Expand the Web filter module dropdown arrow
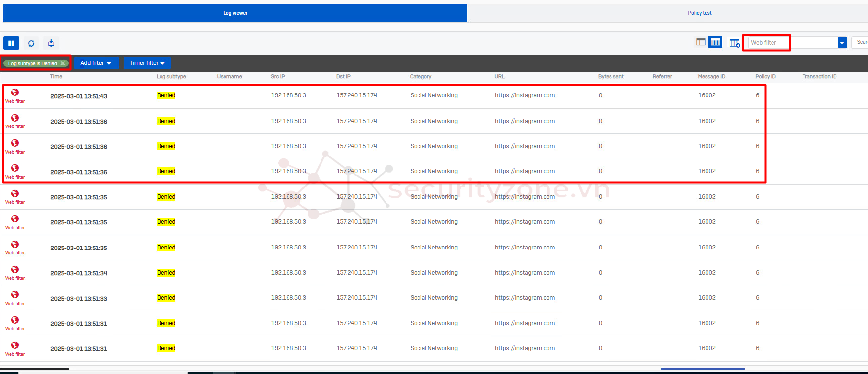868x374 pixels. pos(842,43)
